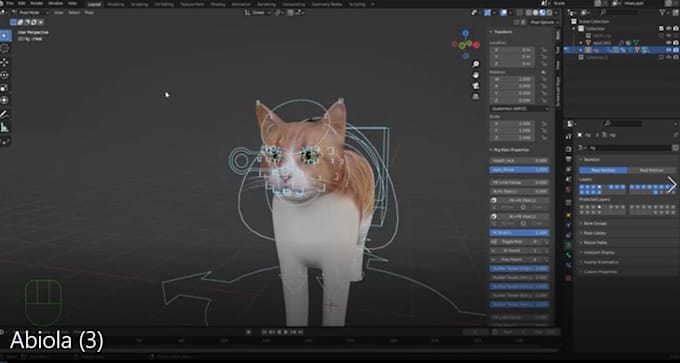Select the Cursor tool in left toolbar

(5, 48)
